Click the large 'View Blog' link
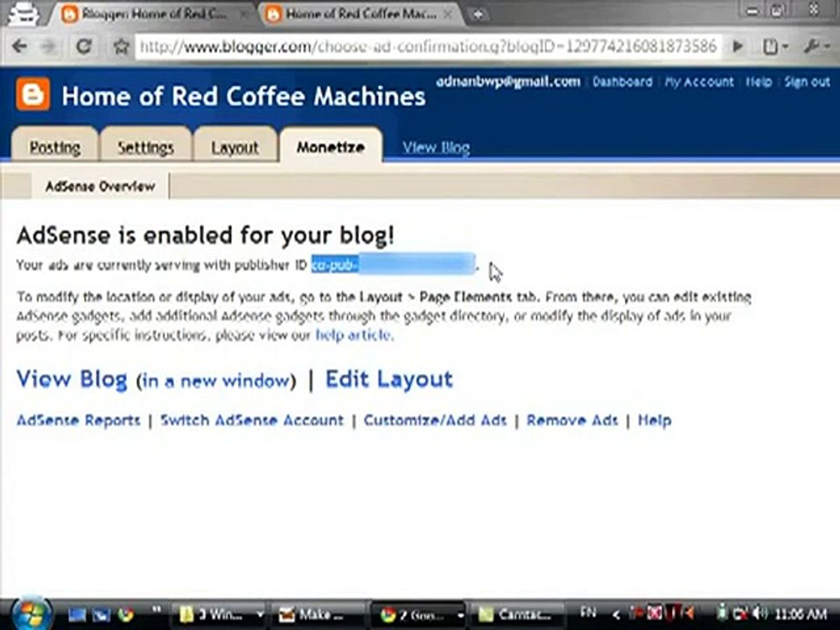The image size is (840, 630). click(x=72, y=379)
